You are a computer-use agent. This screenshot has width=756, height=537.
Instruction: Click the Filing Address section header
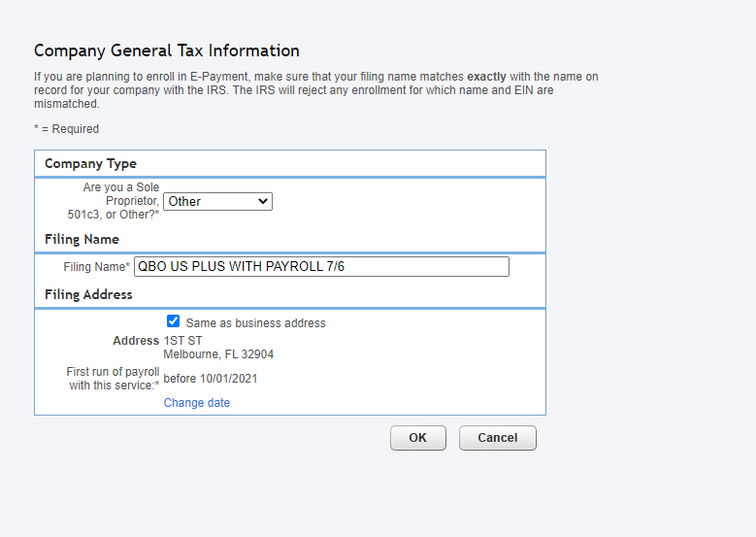point(88,294)
